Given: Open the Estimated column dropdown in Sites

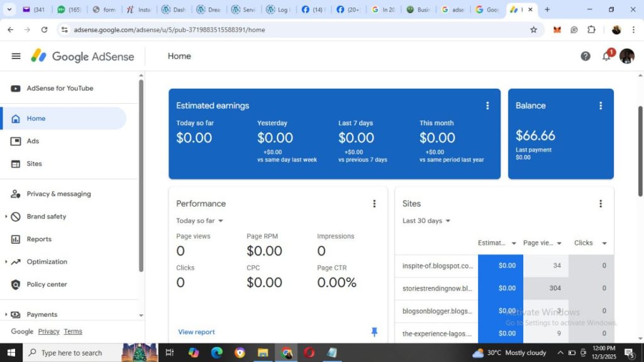Looking at the screenshot, I should tap(514, 243).
